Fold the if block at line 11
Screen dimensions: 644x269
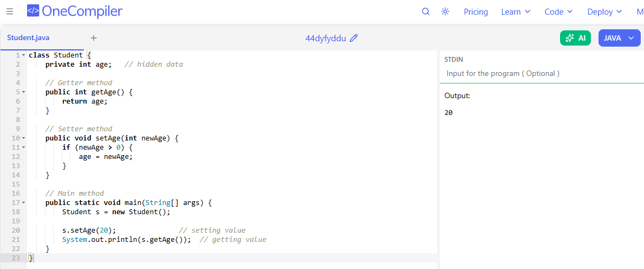tap(23, 148)
